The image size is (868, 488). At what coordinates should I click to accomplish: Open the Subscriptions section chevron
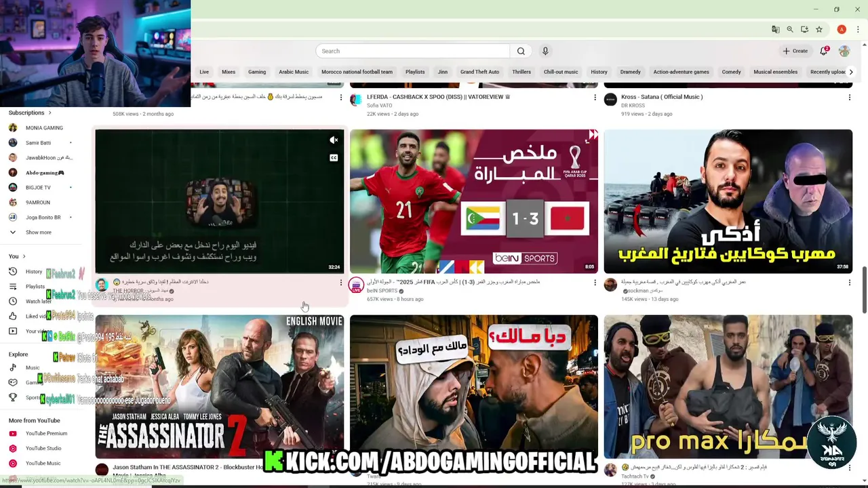[50, 113]
